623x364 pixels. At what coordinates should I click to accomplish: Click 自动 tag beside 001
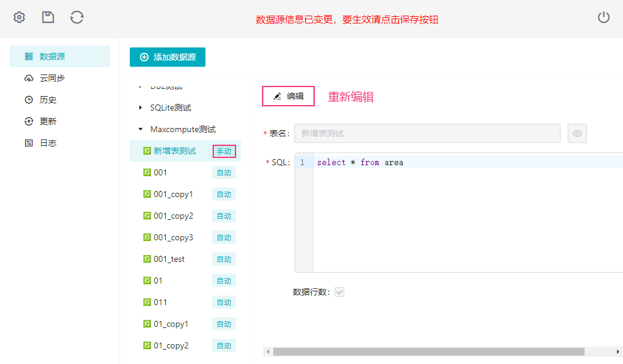click(x=224, y=173)
